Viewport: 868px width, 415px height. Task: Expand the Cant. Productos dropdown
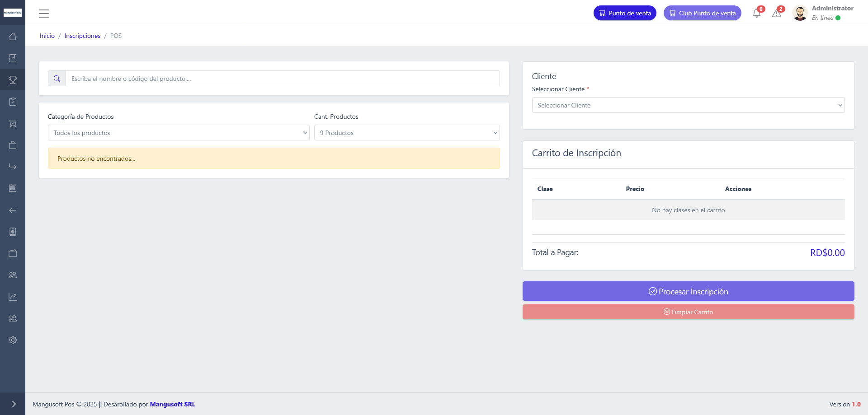(x=407, y=133)
